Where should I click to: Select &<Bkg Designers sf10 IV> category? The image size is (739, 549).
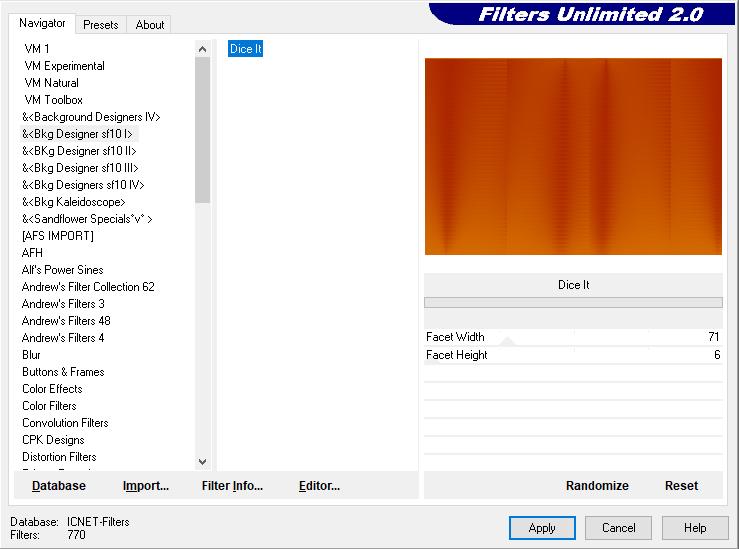(x=83, y=184)
